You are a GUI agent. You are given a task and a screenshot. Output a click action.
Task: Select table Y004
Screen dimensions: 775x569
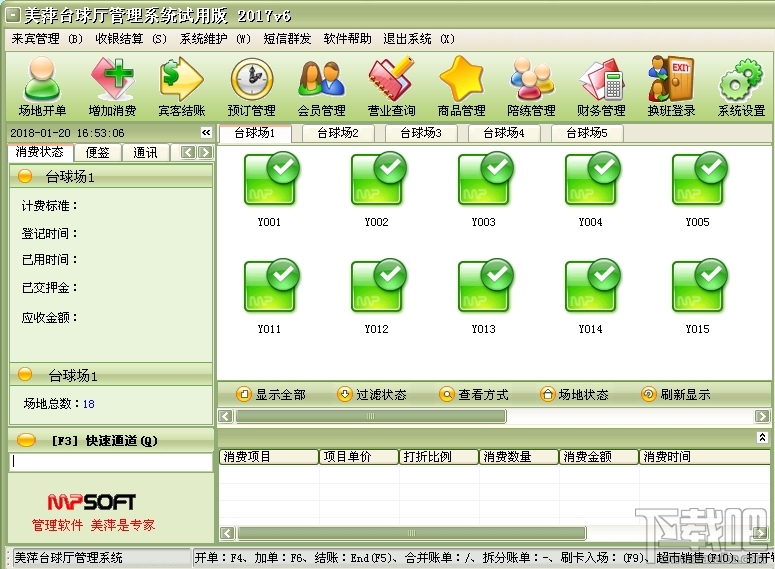pos(591,189)
